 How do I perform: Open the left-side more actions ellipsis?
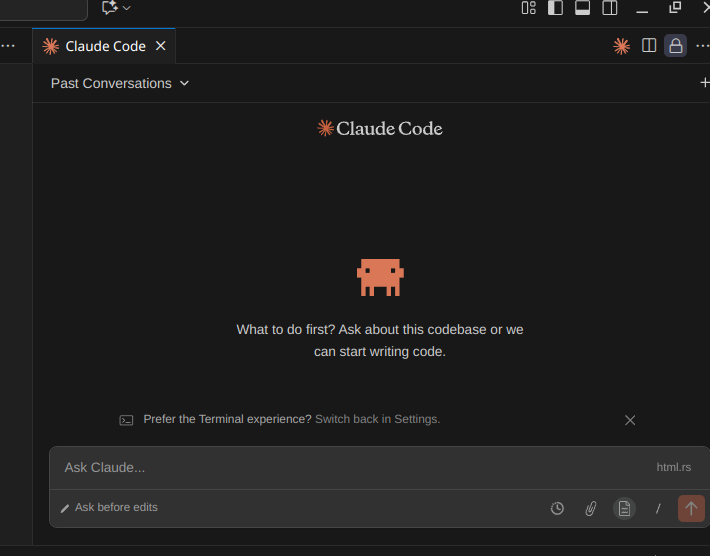point(8,46)
